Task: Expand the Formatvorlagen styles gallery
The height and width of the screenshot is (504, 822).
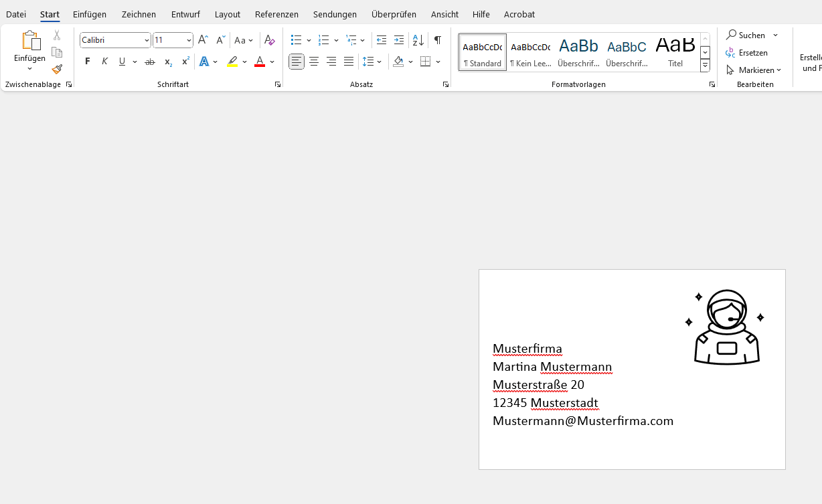Action: coord(705,66)
